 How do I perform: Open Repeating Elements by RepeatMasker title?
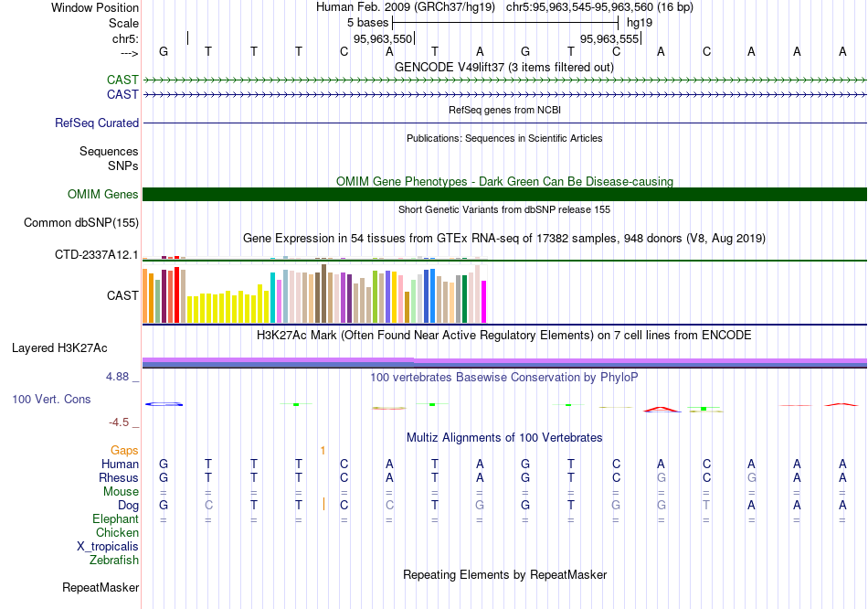point(504,574)
